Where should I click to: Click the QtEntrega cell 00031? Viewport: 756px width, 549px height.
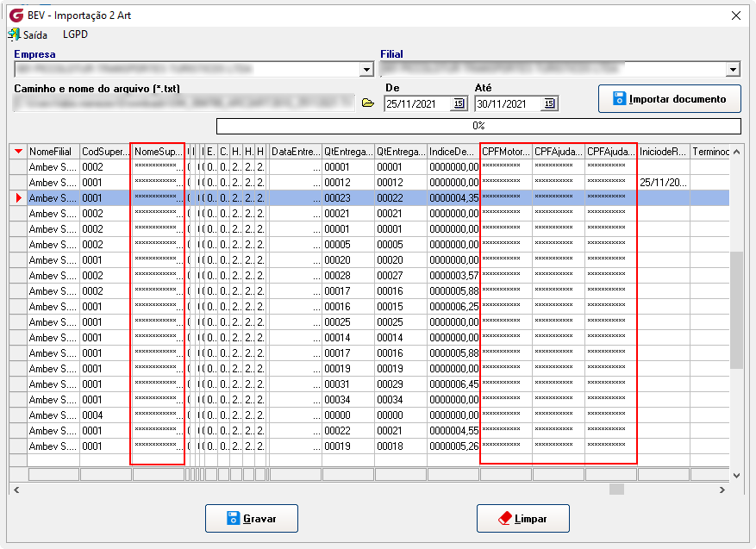pos(348,384)
